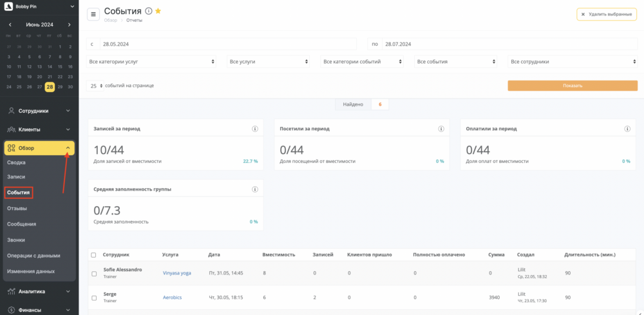Click the orange Показать button
The height and width of the screenshot is (315, 644).
pos(573,86)
